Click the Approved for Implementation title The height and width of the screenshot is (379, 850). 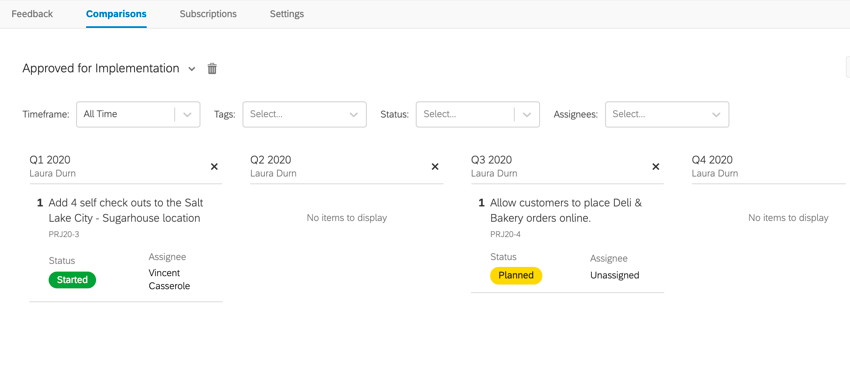coord(101,68)
